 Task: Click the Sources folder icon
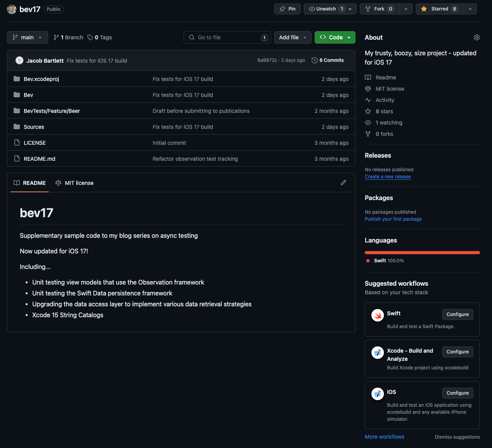coord(17,126)
